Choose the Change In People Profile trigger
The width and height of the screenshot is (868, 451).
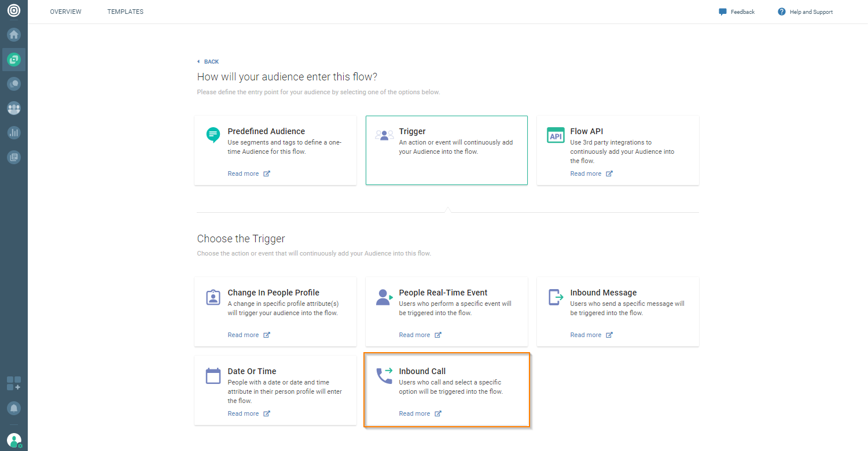(x=275, y=310)
